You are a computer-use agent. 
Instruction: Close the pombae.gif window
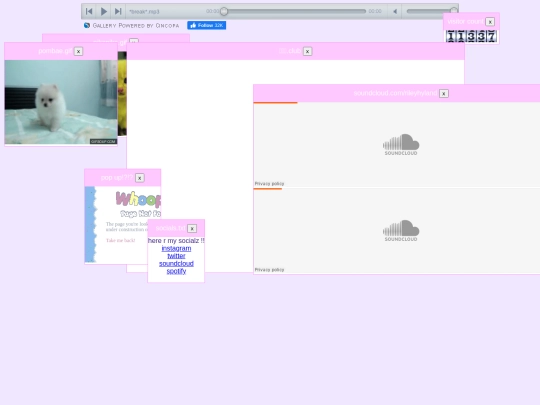click(78, 51)
